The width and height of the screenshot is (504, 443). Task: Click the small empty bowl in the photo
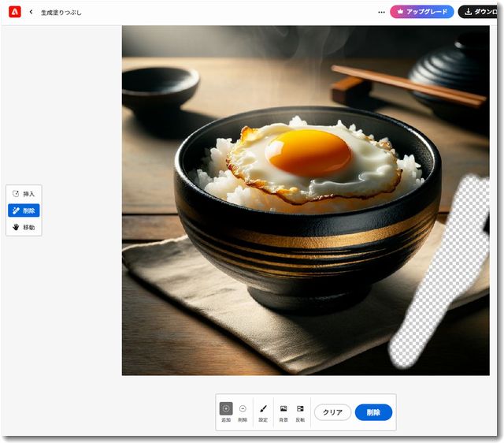tap(160, 84)
